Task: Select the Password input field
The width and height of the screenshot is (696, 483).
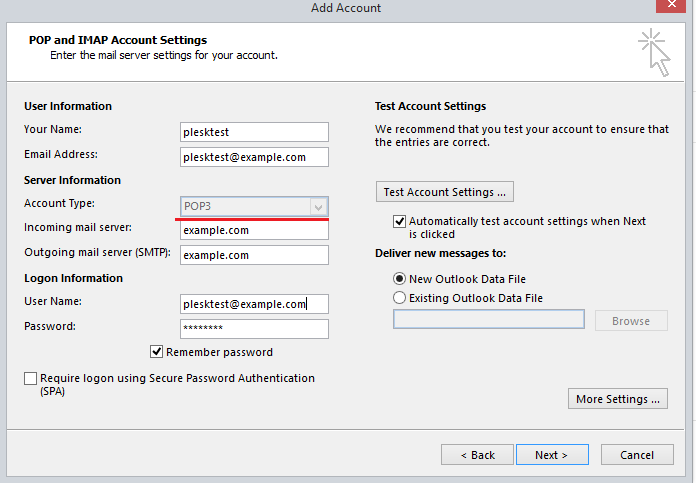Action: pos(254,329)
